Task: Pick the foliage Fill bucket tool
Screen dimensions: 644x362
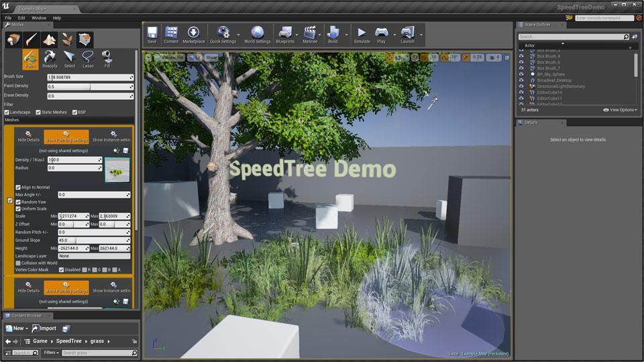Action: coord(107,59)
